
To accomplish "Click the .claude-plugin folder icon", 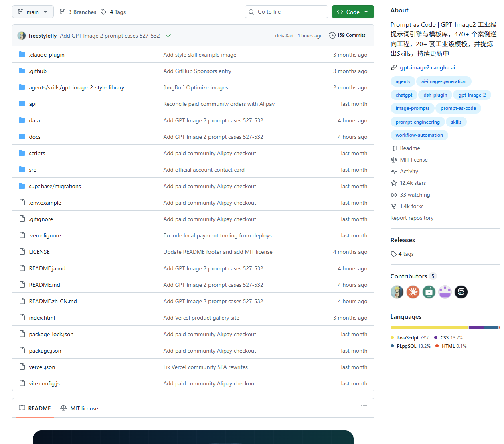I will pos(22,55).
